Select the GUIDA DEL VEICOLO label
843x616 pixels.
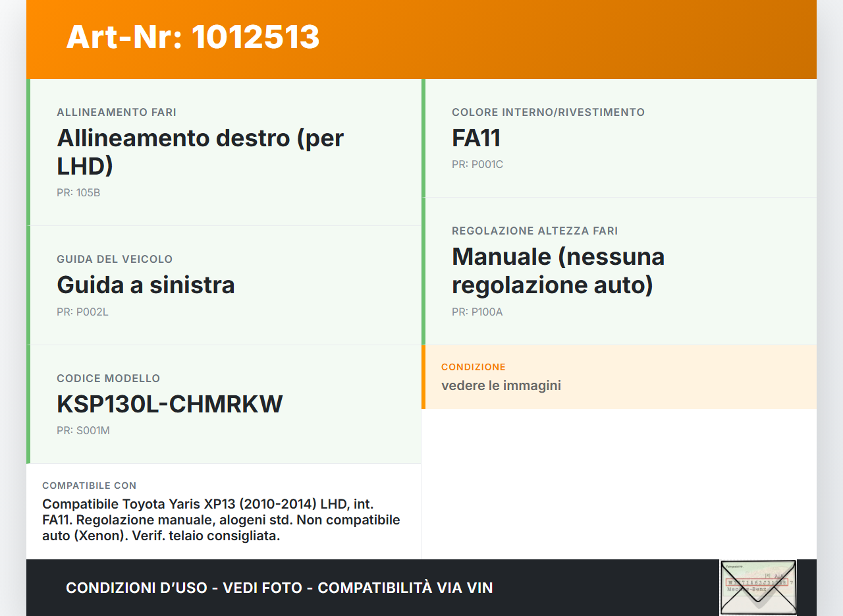(x=115, y=260)
